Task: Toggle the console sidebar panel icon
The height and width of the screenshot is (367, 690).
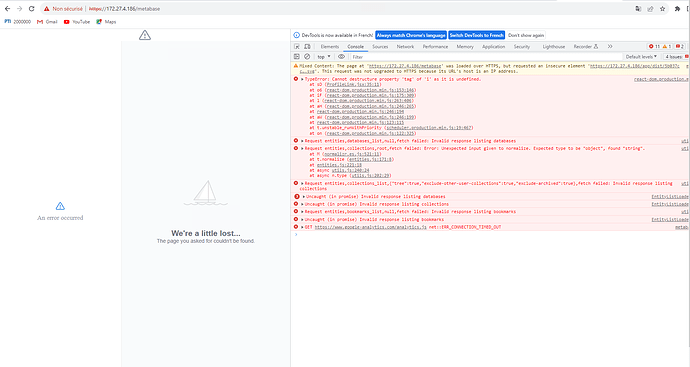Action: point(297,57)
